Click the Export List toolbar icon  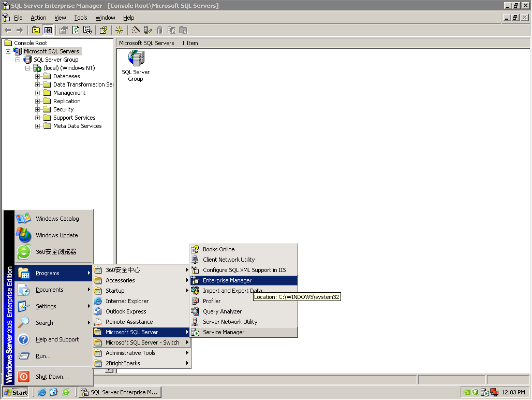pyautogui.click(x=86, y=30)
